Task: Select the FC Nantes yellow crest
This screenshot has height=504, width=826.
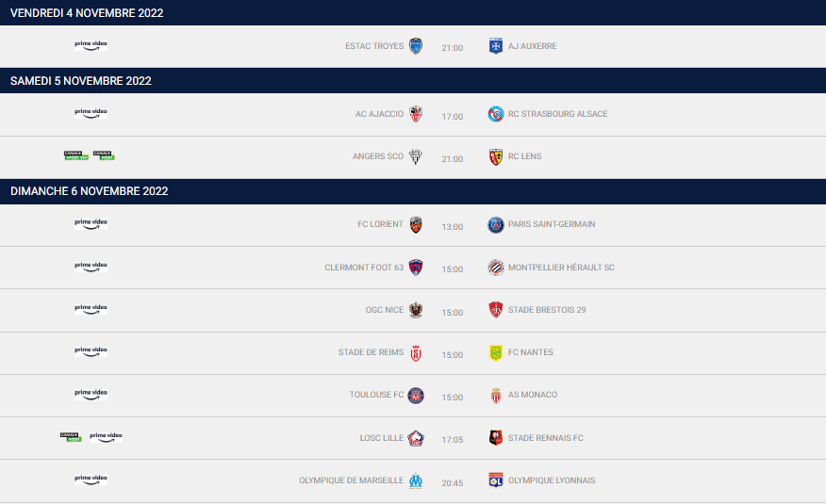Action: [496, 352]
